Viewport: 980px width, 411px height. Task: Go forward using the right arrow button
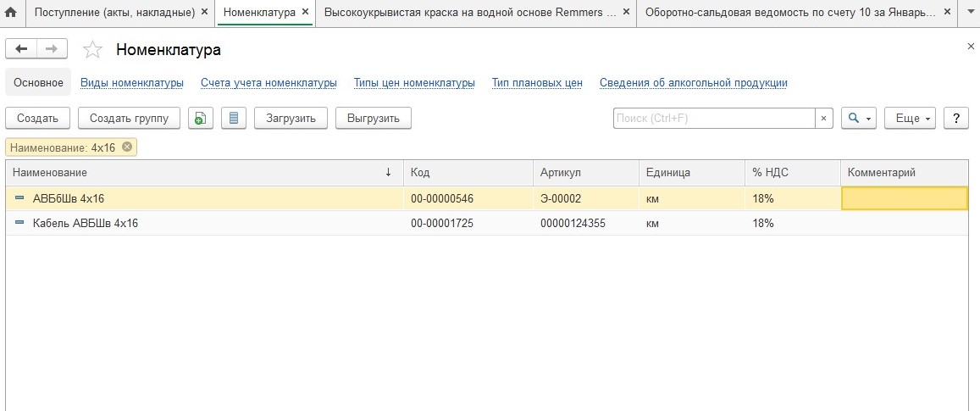(x=52, y=49)
